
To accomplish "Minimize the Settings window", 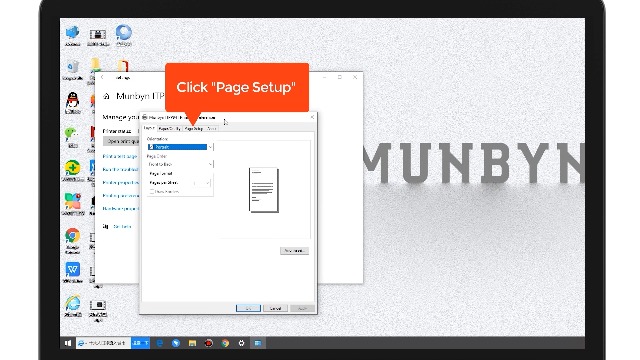I will pyautogui.click(x=324, y=77).
